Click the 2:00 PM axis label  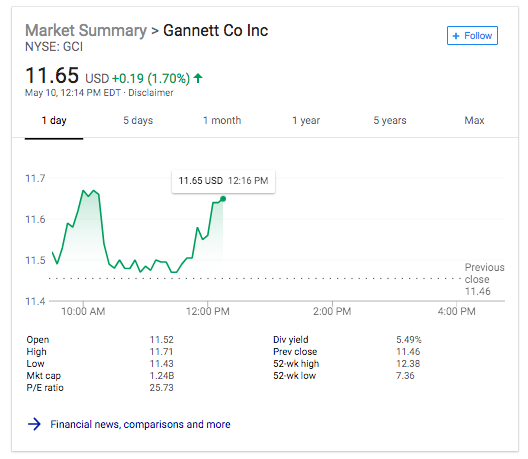click(332, 312)
